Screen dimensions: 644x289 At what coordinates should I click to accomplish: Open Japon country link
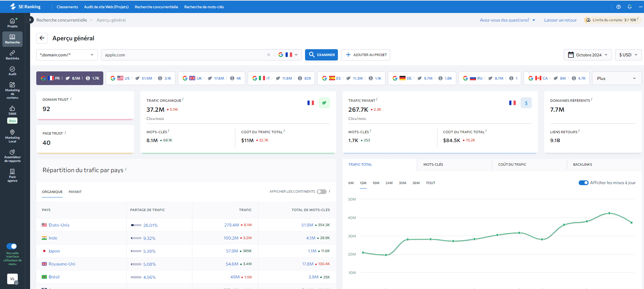[54, 251]
